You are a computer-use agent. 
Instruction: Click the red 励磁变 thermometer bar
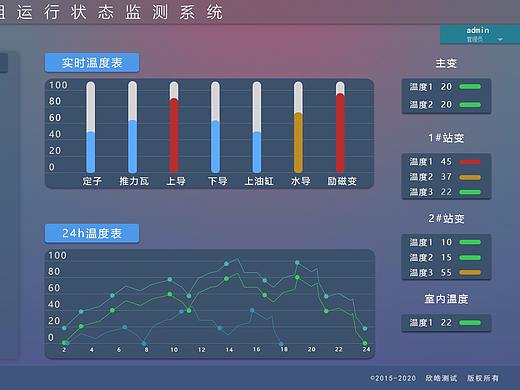[340, 127]
